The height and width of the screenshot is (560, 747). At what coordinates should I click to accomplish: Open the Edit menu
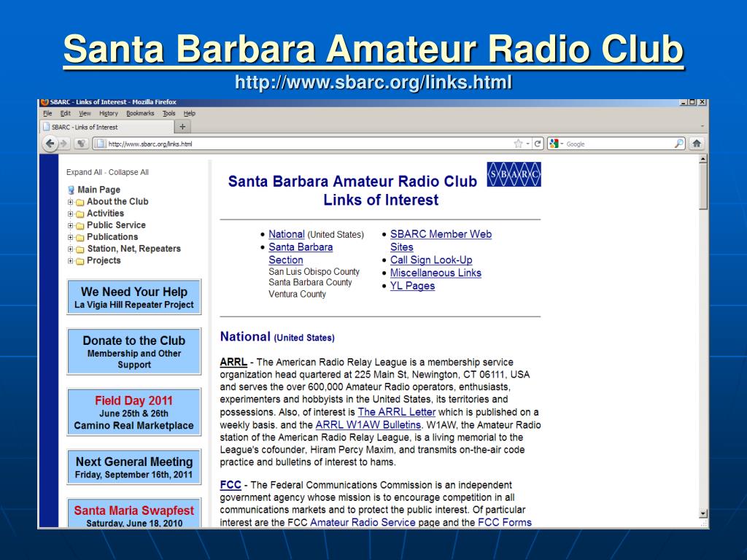pyautogui.click(x=65, y=113)
